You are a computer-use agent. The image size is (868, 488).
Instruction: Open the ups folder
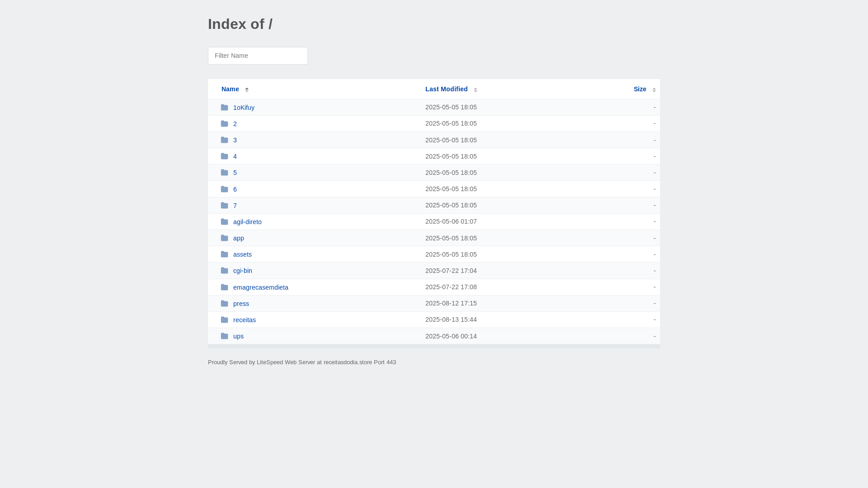[x=238, y=336]
